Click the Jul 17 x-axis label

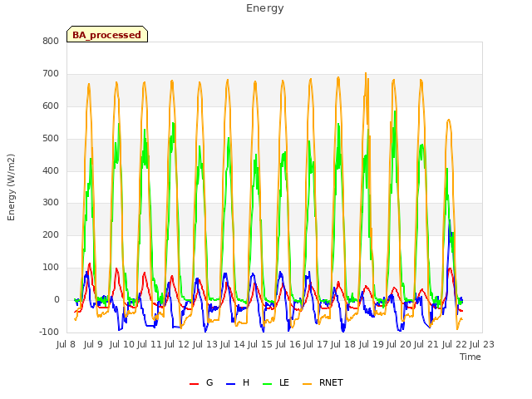[315, 344]
